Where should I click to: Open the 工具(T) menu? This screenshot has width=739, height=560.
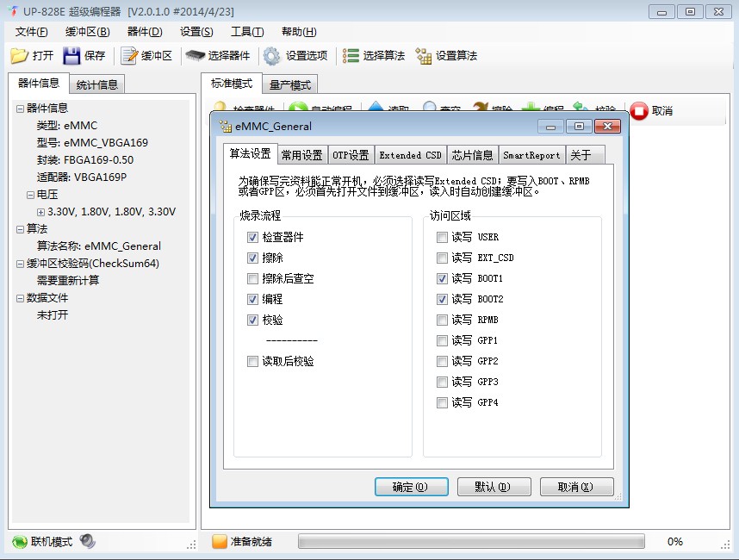tap(247, 32)
